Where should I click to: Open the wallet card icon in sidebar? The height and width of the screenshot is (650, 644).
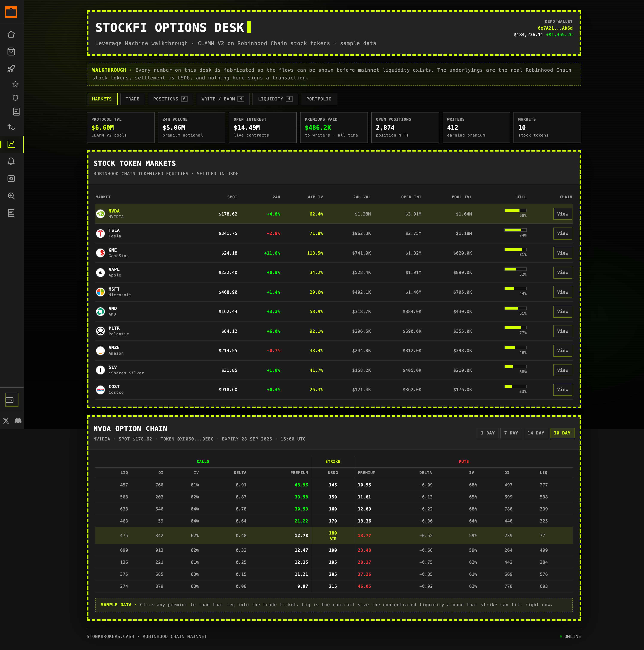12,400
